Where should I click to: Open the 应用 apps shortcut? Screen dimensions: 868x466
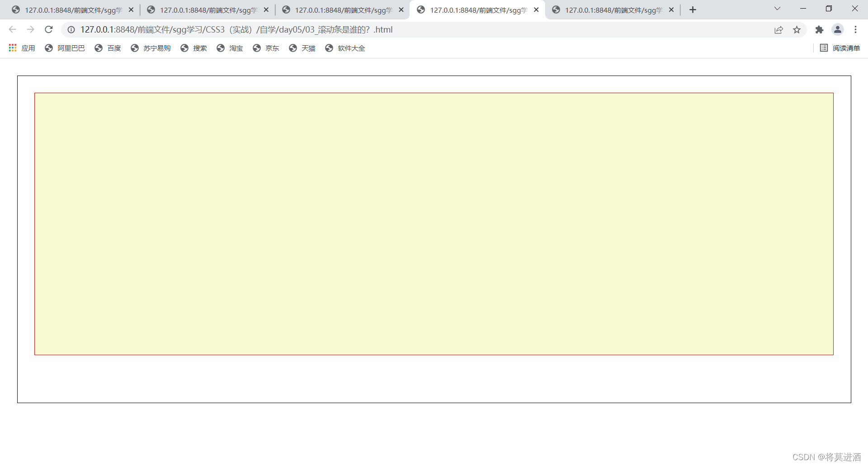tap(22, 48)
